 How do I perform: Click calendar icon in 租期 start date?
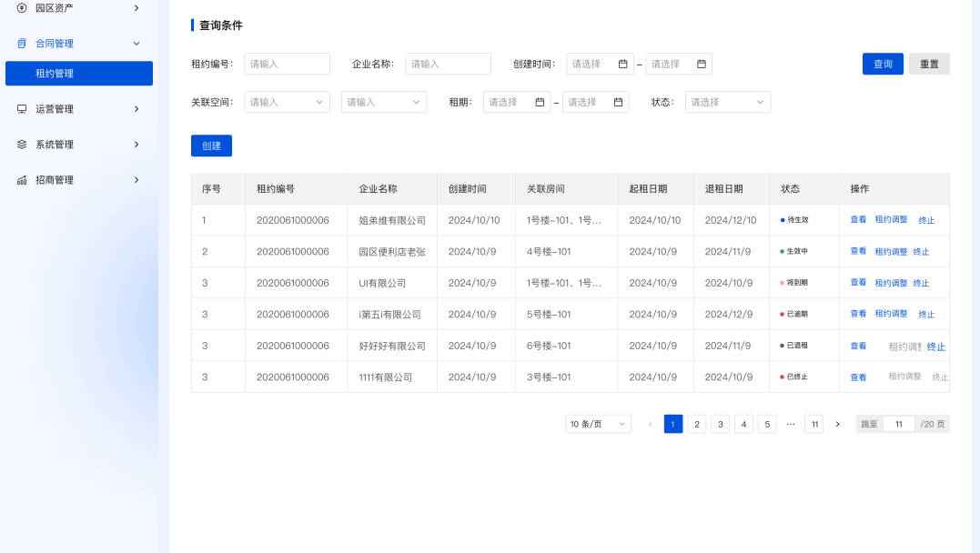pos(540,102)
